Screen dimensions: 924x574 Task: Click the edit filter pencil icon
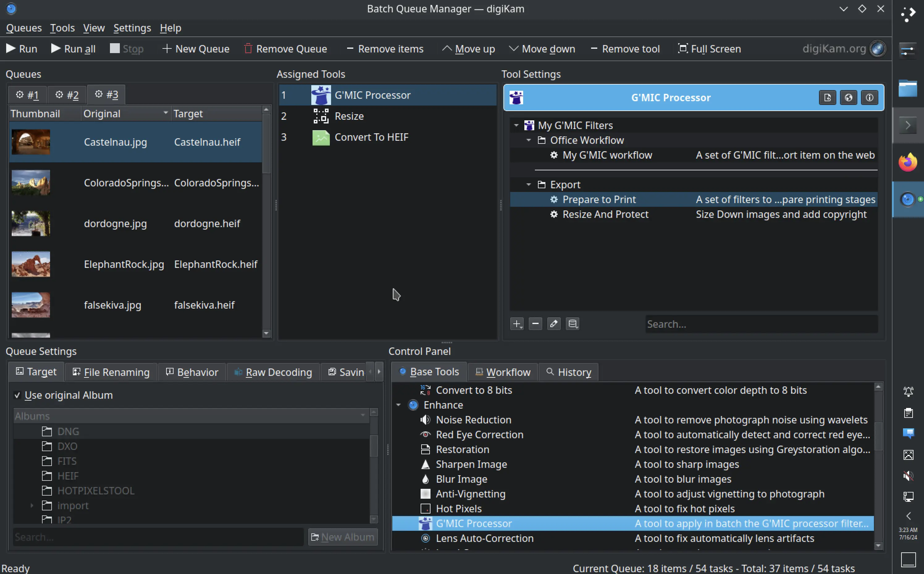[x=554, y=323]
